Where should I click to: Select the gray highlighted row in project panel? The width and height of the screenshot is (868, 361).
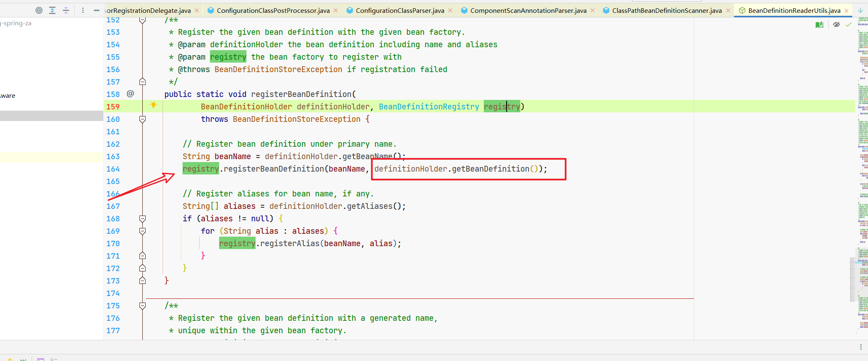(x=51, y=116)
